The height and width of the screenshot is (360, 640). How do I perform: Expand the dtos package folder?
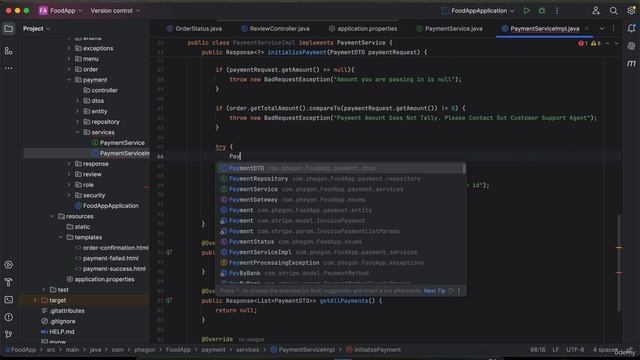click(x=78, y=101)
